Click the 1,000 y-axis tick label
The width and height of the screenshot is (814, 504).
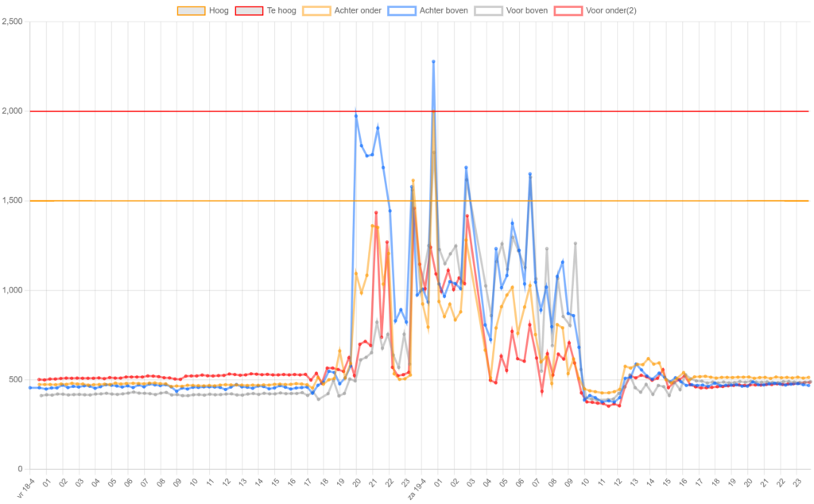14,290
